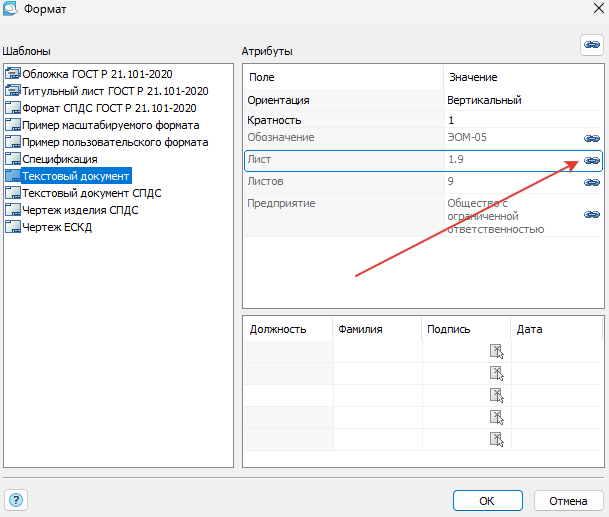
Task: Choose the Спецификация template
Action: click(61, 159)
